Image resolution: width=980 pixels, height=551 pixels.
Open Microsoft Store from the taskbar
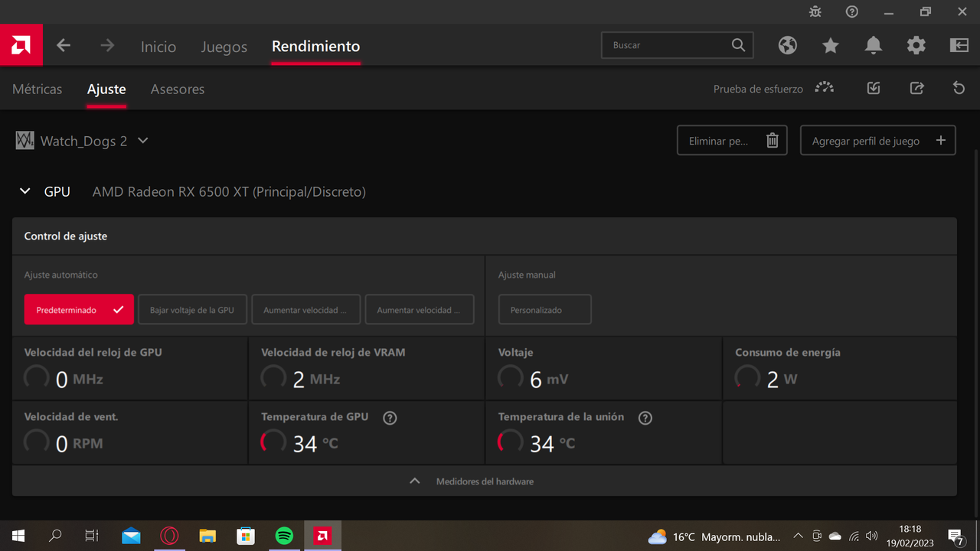(x=246, y=536)
